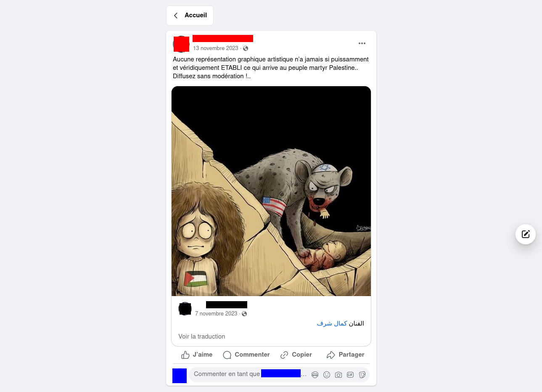This screenshot has height=392, width=542.
Task: Copy the post link with Copier
Action: pos(296,355)
